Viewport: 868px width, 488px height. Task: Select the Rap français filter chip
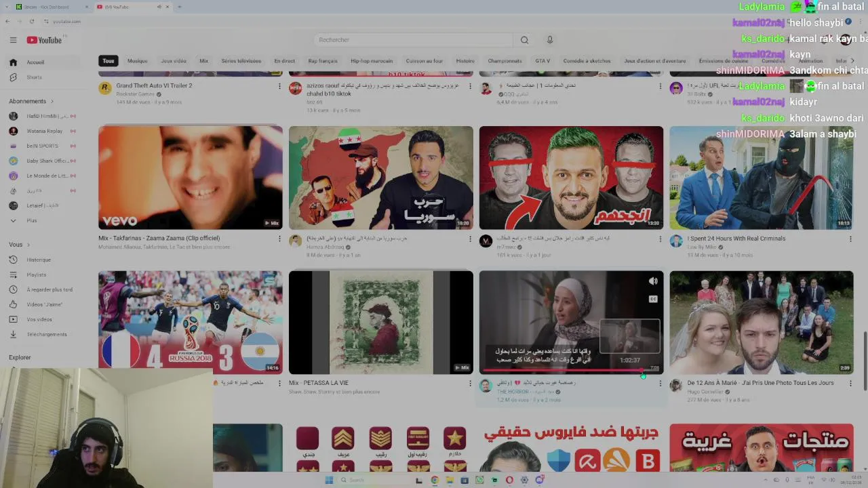pyautogui.click(x=323, y=61)
